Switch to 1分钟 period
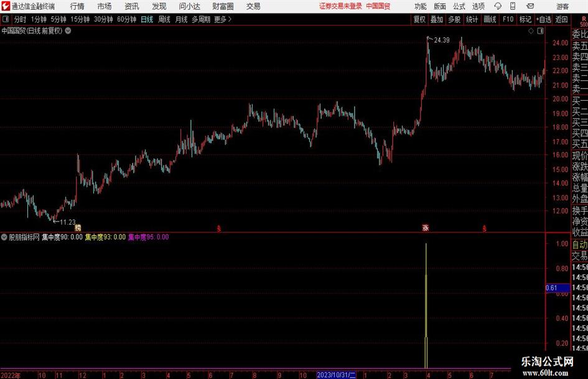Screen dimensions: 588x379 pos(39,19)
